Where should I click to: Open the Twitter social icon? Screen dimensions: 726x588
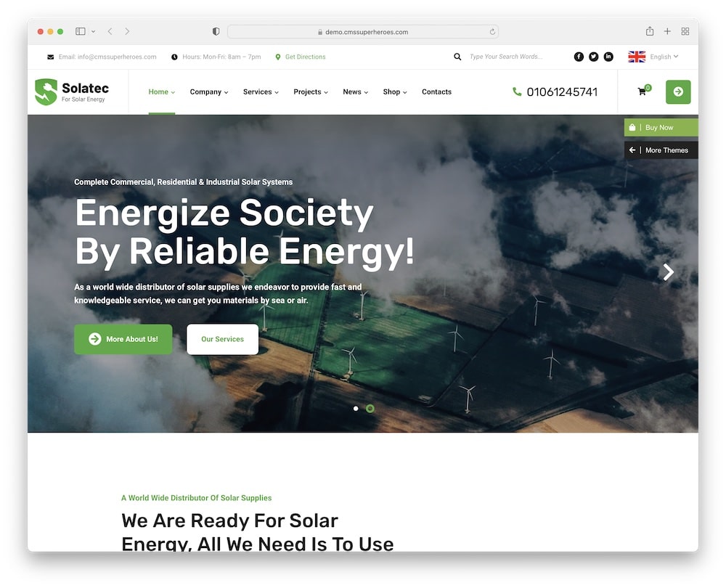[594, 57]
